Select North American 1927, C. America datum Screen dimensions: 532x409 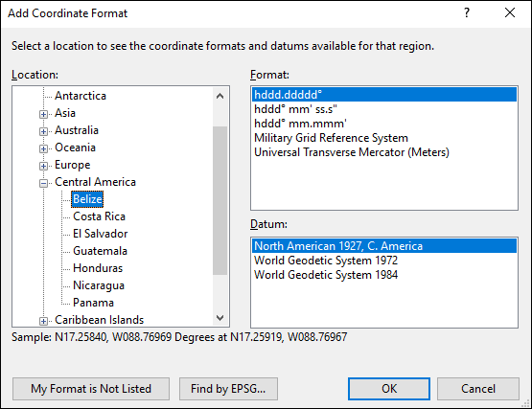(384, 246)
